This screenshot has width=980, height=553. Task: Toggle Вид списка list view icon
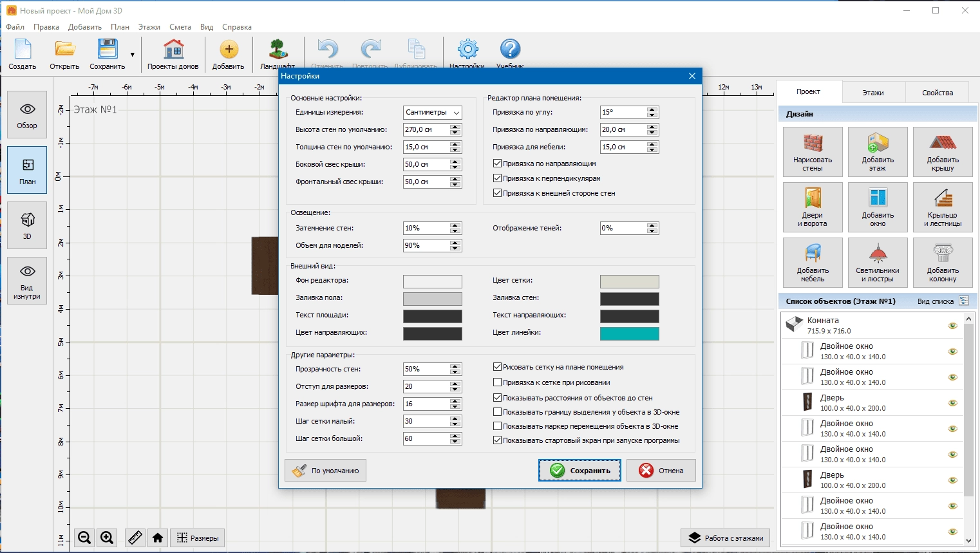pyautogui.click(x=964, y=301)
